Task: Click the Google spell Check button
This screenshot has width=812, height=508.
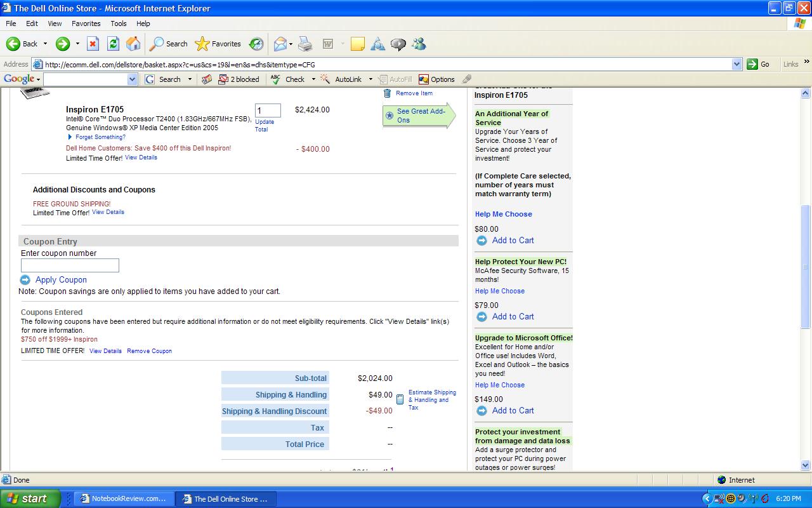Action: pyautogui.click(x=288, y=79)
